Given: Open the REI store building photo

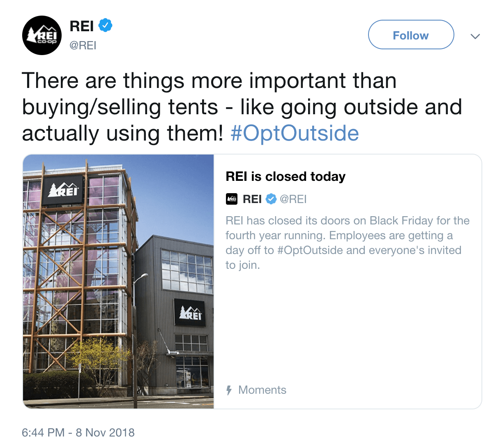Looking at the screenshot, I should pos(118,282).
